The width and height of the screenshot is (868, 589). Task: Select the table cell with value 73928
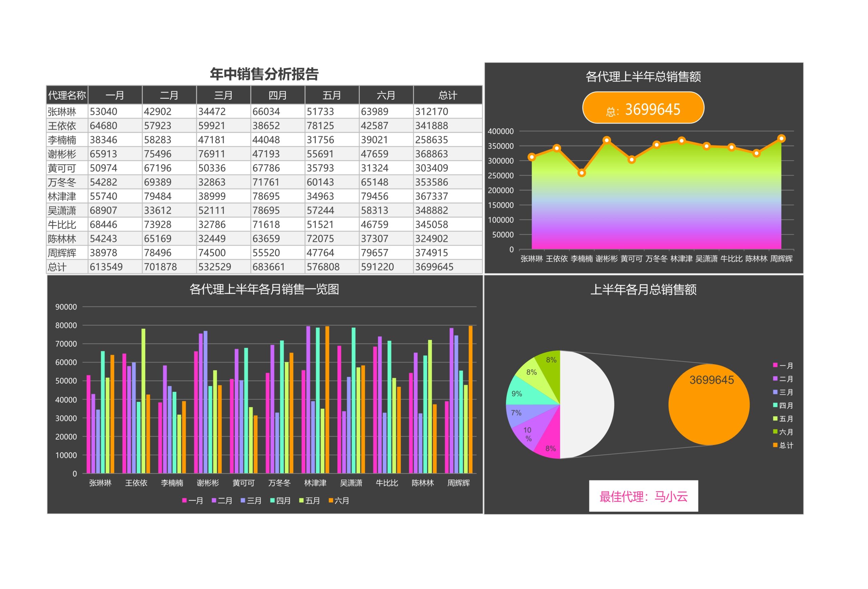[x=169, y=224]
